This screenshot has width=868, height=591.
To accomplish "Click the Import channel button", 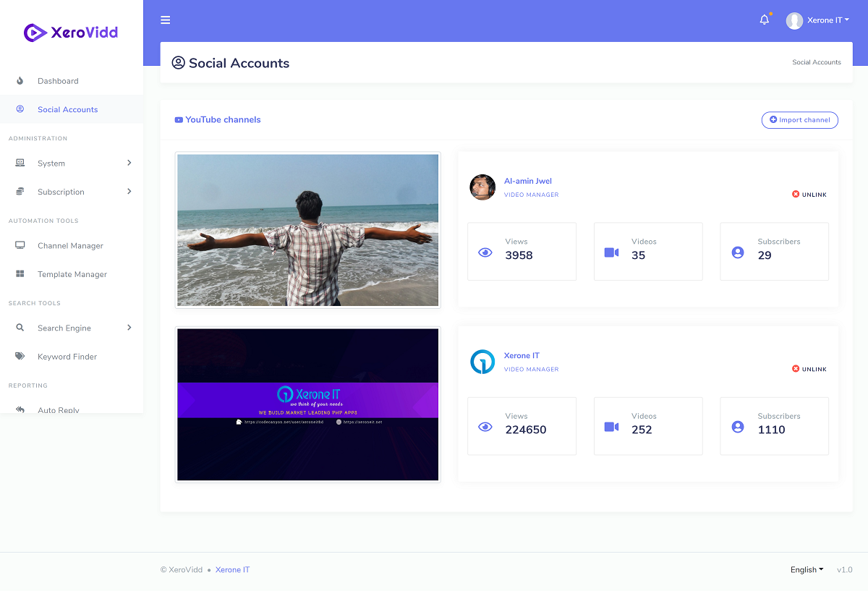I will point(800,120).
